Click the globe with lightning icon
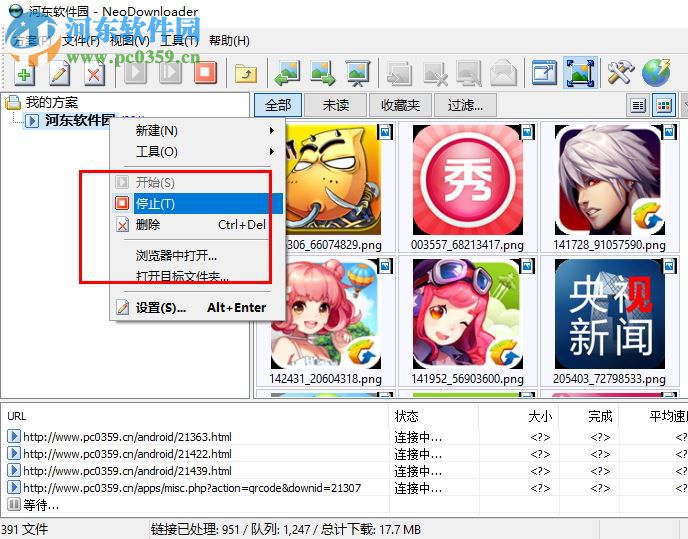The image size is (688, 539). tap(656, 72)
